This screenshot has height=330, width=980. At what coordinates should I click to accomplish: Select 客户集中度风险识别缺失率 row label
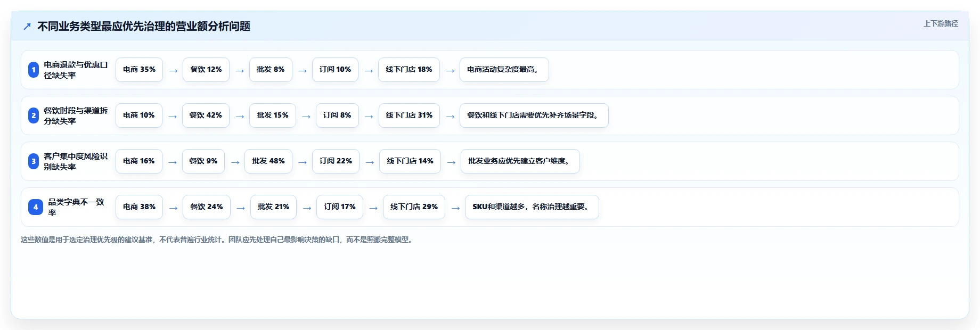pos(76,161)
